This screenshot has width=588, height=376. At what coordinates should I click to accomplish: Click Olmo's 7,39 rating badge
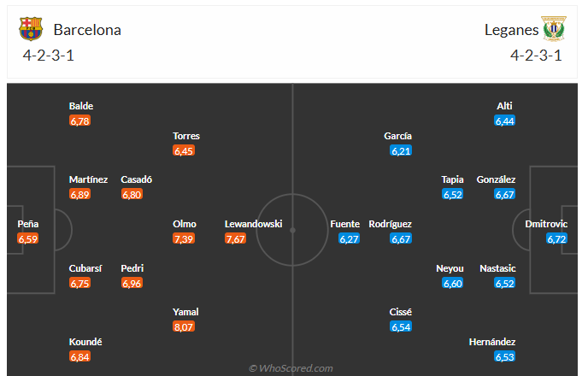[x=184, y=238]
